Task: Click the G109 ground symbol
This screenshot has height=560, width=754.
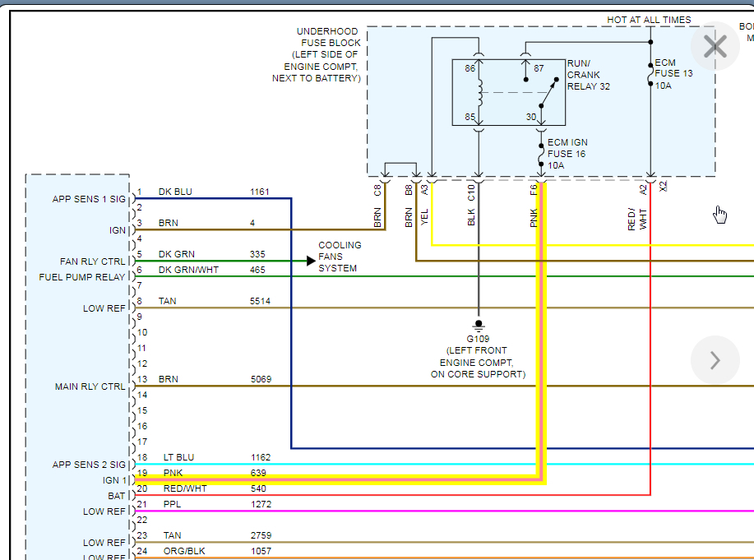Action: [479, 324]
